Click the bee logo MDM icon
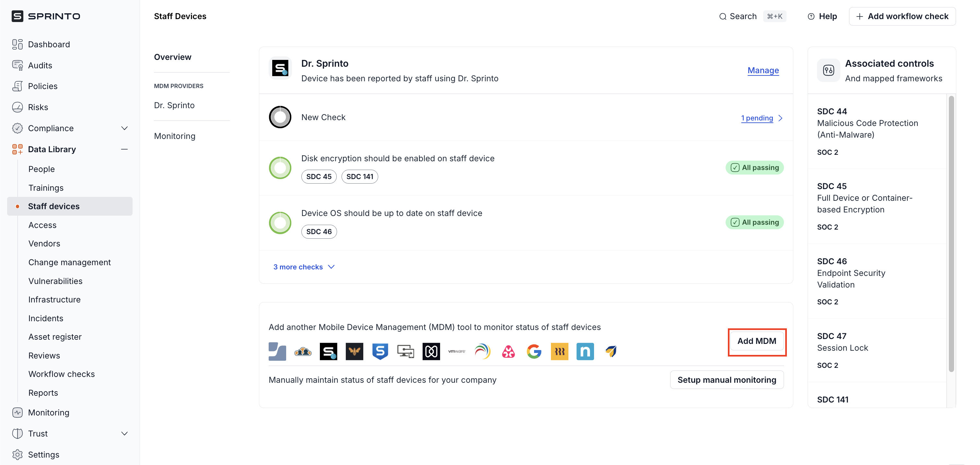The height and width of the screenshot is (465, 980). point(354,351)
